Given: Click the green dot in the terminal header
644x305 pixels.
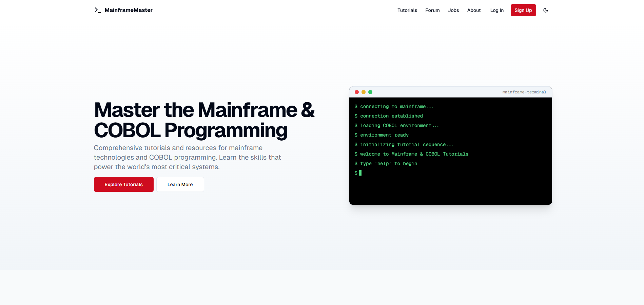Looking at the screenshot, I should pyautogui.click(x=370, y=92).
